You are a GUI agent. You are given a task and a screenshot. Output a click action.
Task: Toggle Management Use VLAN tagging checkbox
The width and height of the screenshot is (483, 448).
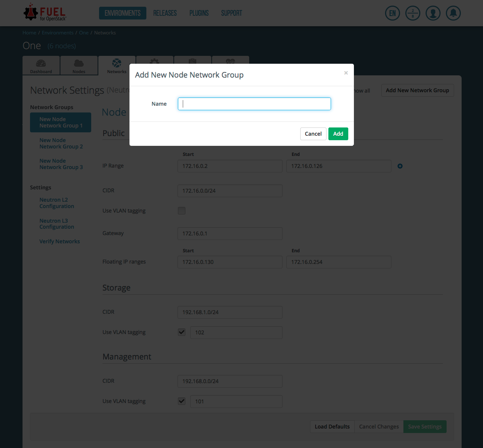[182, 401]
